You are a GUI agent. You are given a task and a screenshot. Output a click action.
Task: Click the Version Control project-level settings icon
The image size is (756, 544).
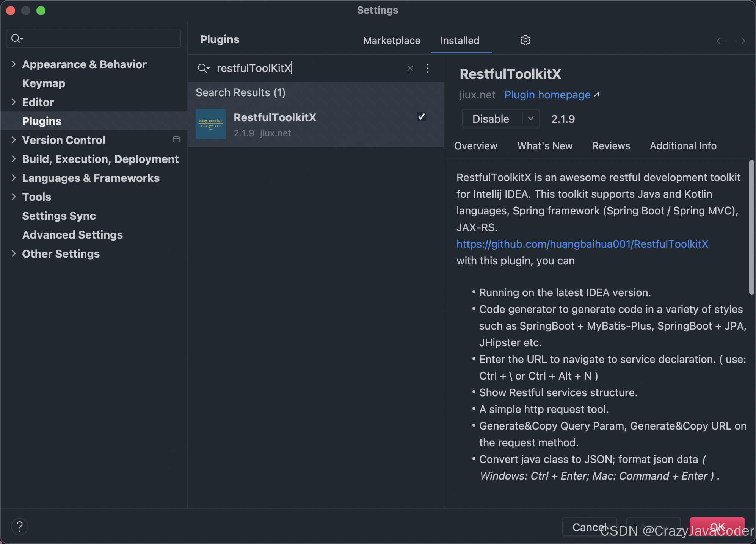coord(176,139)
